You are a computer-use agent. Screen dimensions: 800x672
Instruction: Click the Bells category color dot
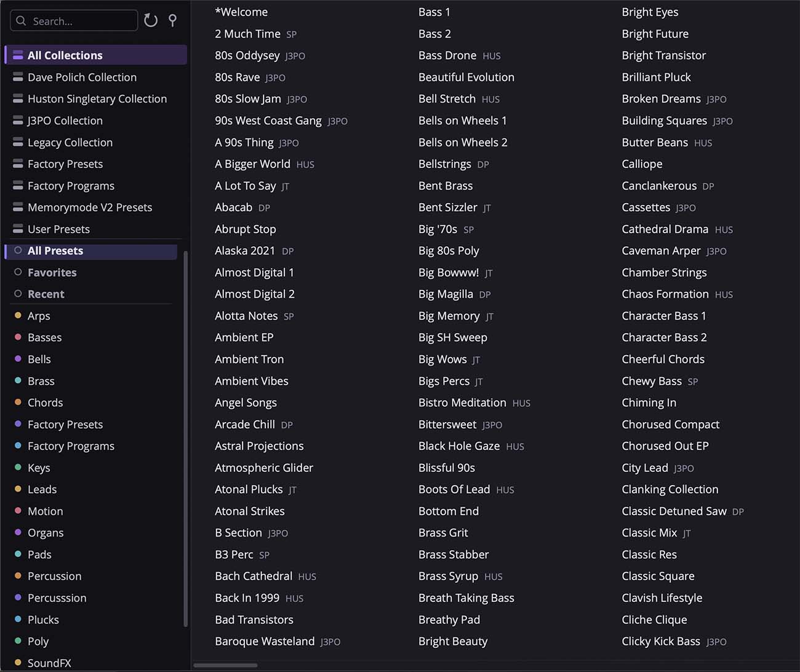(x=18, y=359)
